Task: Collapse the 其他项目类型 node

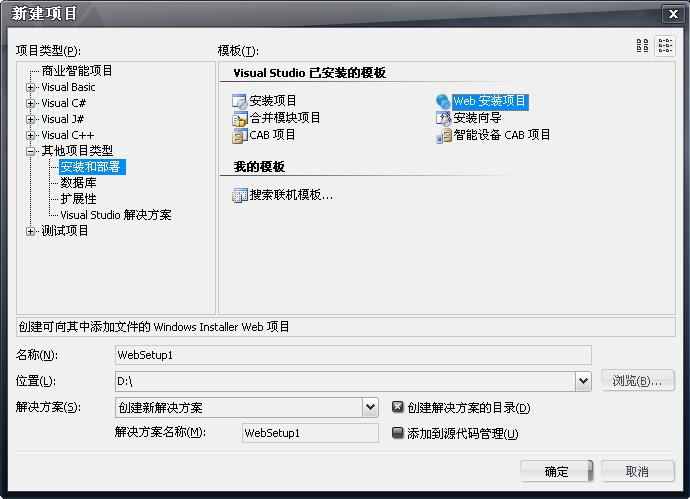Action: (x=30, y=151)
